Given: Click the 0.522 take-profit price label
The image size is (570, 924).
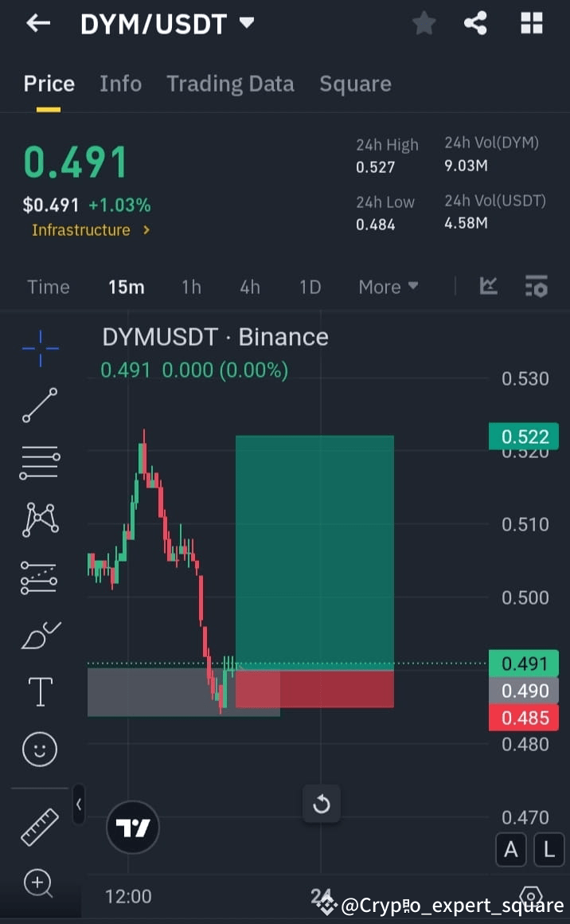Looking at the screenshot, I should coord(524,437).
